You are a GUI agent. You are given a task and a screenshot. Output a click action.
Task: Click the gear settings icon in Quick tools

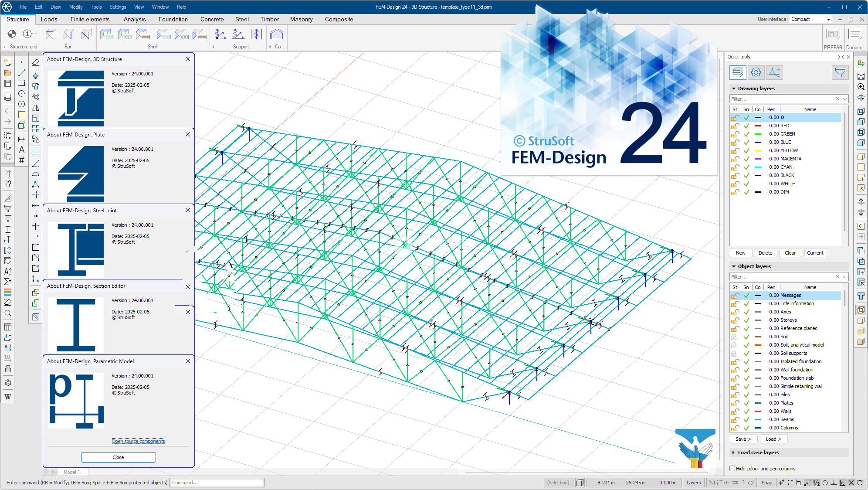756,72
